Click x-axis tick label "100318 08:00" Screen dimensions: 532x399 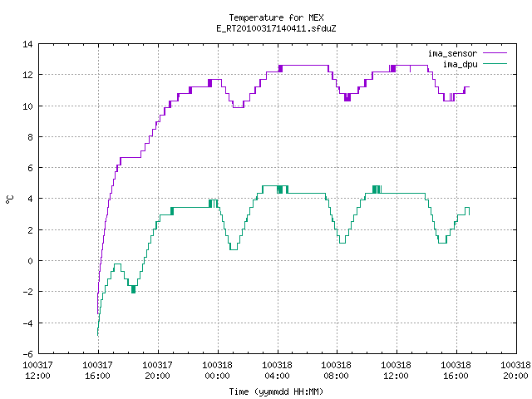click(x=336, y=370)
